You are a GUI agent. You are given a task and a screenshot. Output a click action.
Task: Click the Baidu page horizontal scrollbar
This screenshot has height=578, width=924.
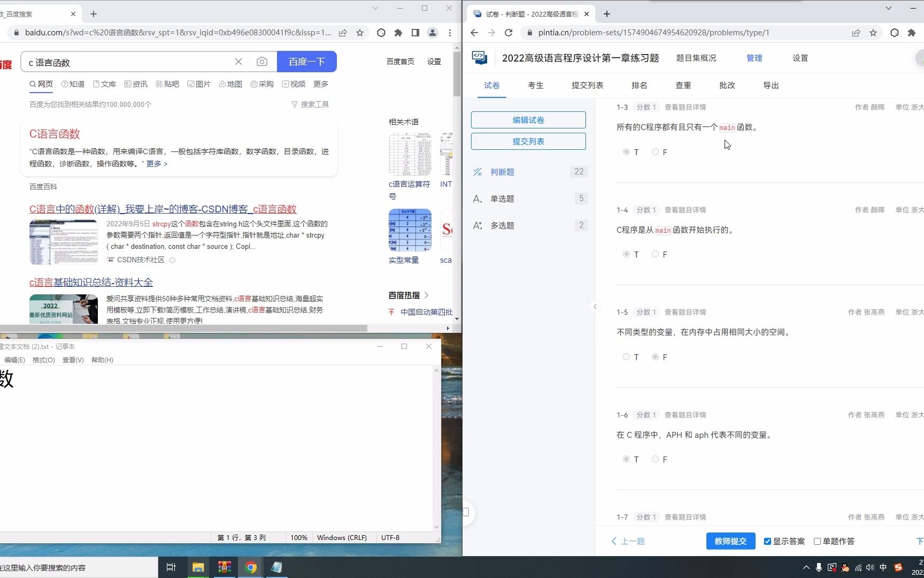[183, 328]
